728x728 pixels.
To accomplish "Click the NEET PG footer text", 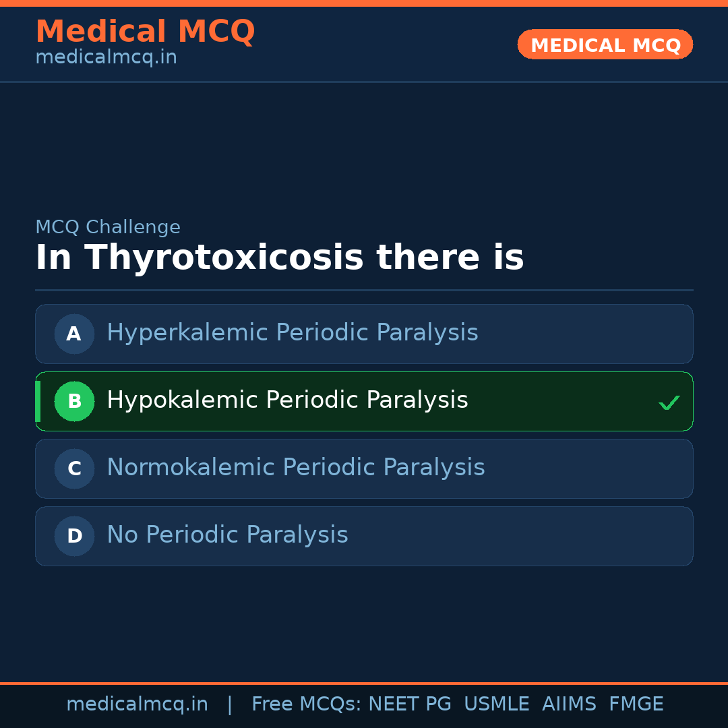I will tap(410, 704).
